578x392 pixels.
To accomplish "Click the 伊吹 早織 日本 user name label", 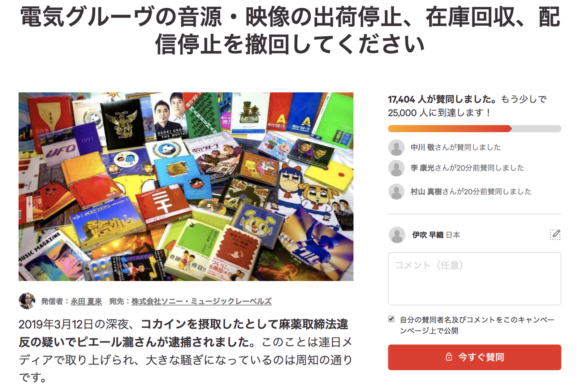I will pos(436,235).
